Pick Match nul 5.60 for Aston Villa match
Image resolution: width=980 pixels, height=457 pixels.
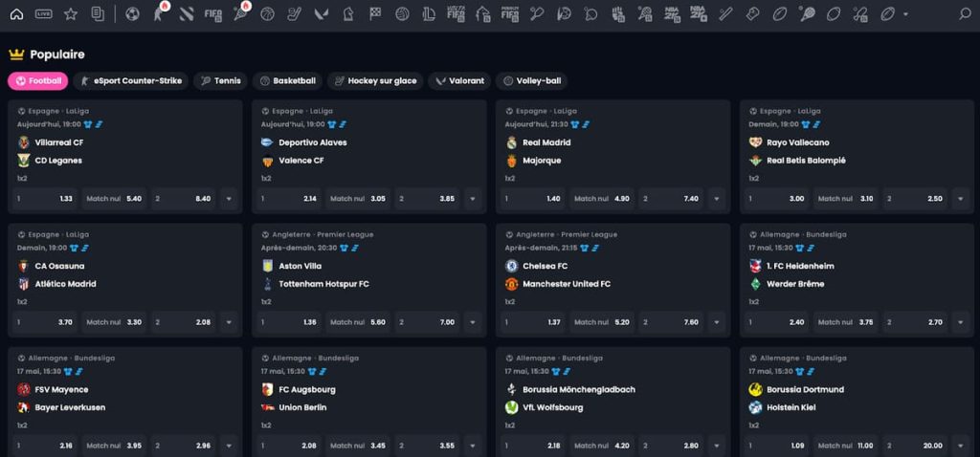coord(358,322)
